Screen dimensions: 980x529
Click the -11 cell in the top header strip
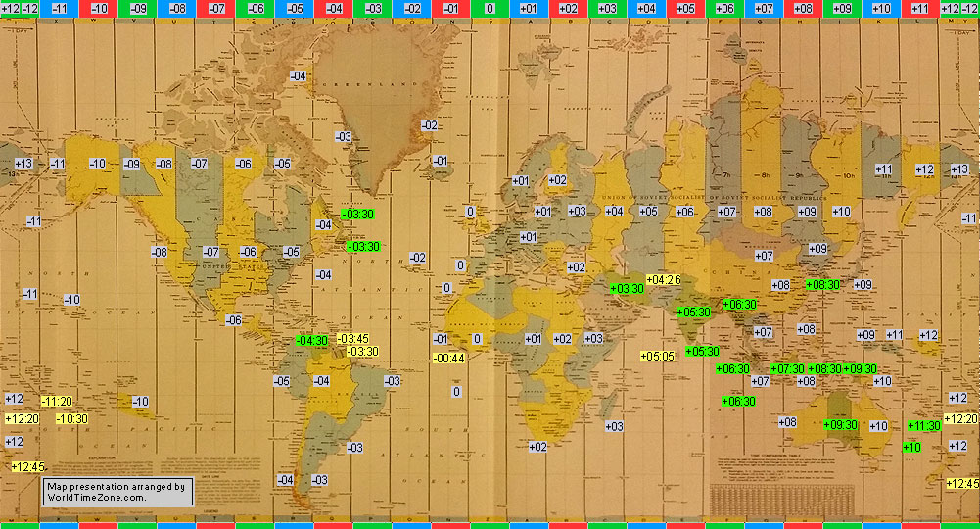pyautogui.click(x=60, y=8)
